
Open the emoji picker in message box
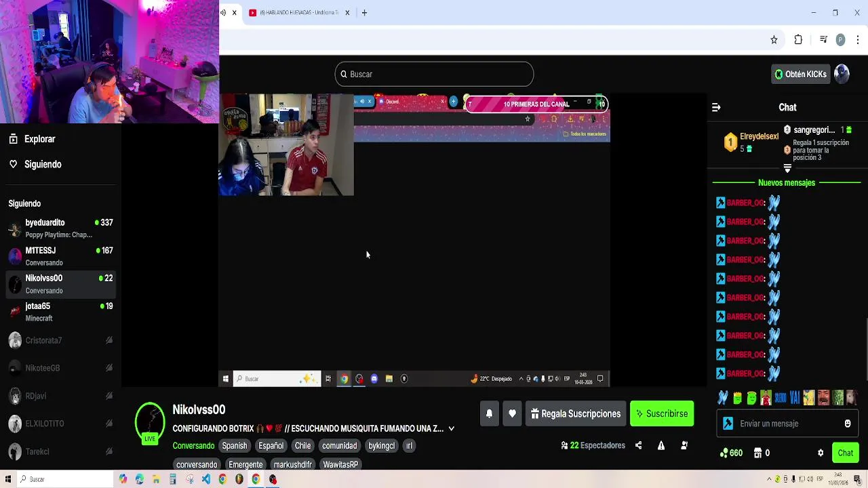click(x=847, y=424)
